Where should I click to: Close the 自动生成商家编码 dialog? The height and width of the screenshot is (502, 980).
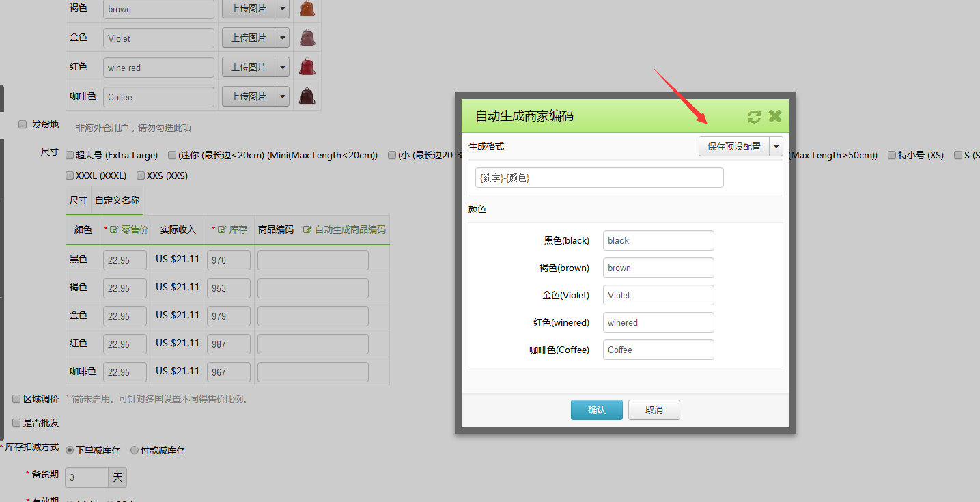775,116
